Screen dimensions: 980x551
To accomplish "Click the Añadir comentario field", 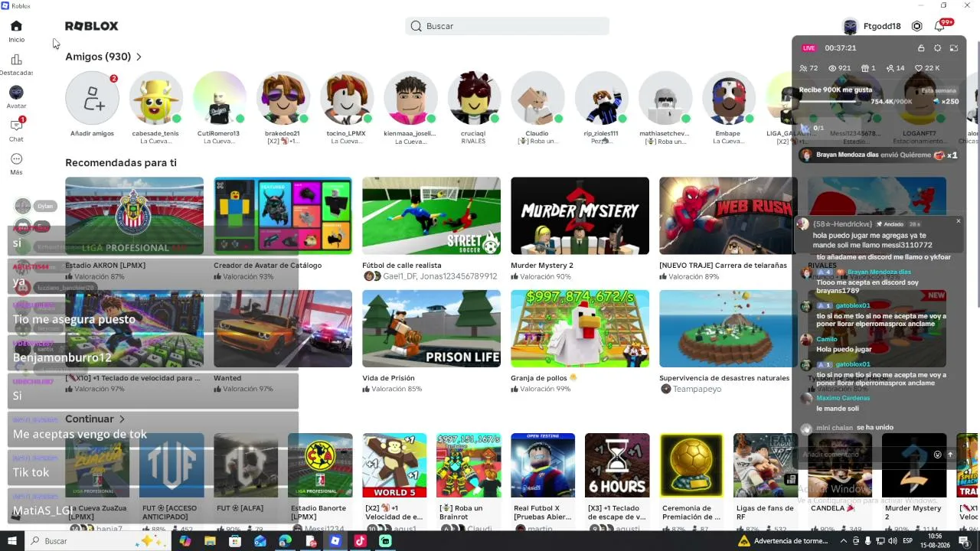I will 864,455.
